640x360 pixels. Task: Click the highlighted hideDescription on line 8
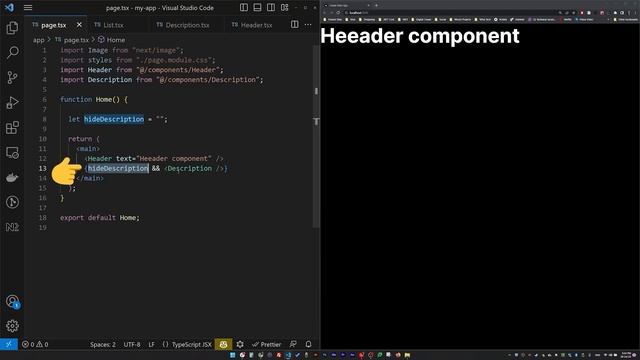pos(114,119)
